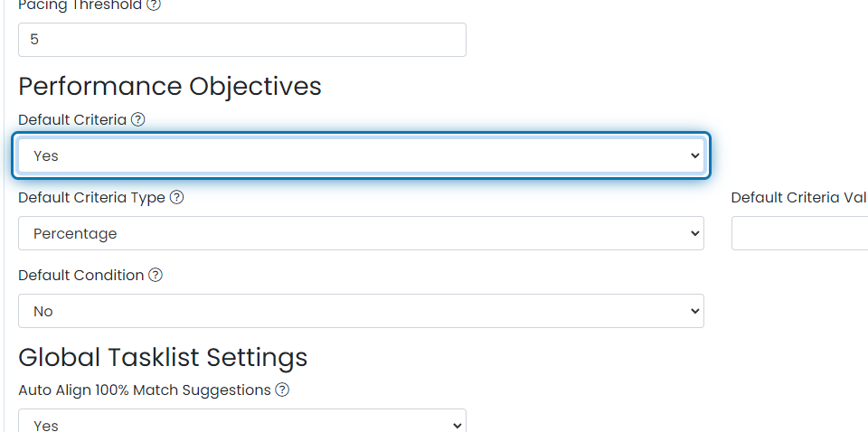Open the Default Criteria Type help tooltip
The width and height of the screenshot is (868, 432).
click(x=177, y=197)
